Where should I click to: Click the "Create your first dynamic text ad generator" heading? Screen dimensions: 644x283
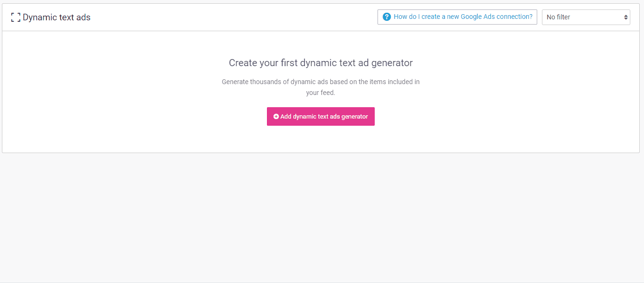point(320,63)
